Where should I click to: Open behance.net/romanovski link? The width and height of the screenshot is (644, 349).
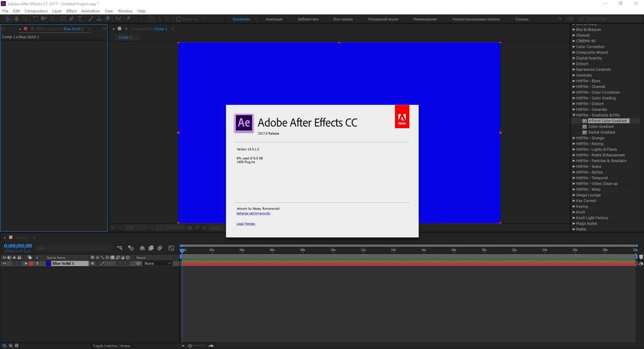(x=253, y=213)
